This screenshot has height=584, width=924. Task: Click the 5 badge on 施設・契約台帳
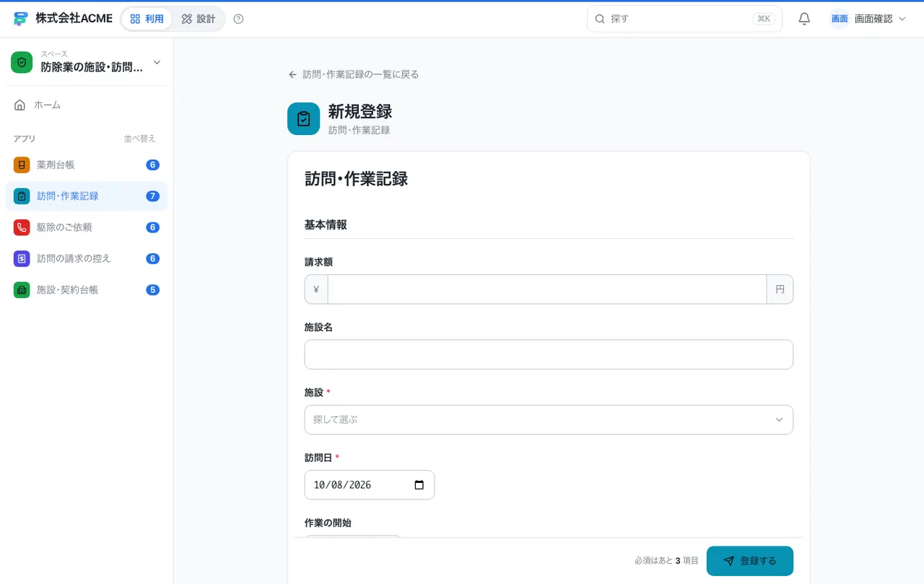click(x=152, y=289)
